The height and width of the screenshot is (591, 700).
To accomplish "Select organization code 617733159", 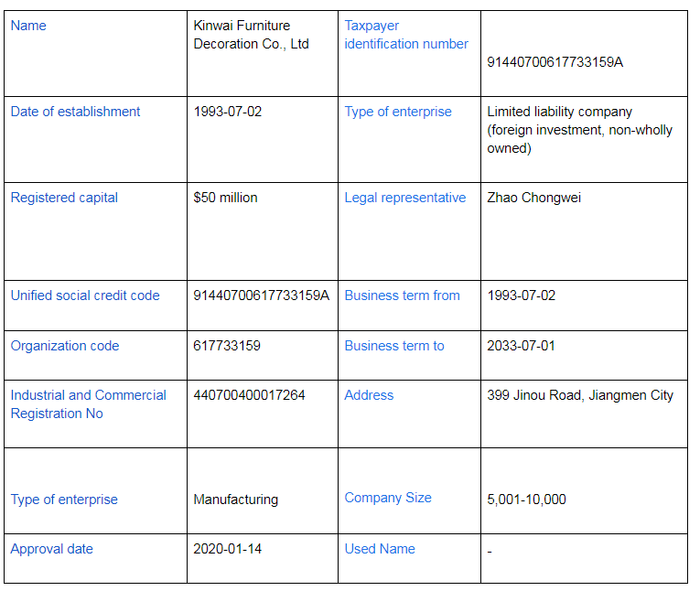I will pyautogui.click(x=227, y=346).
